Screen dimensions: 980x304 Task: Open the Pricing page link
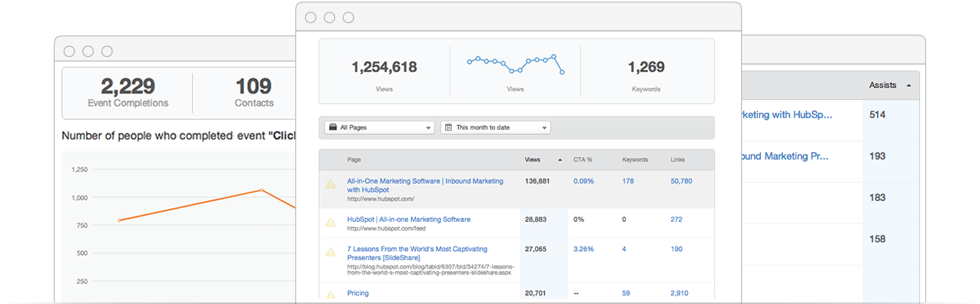(x=357, y=293)
